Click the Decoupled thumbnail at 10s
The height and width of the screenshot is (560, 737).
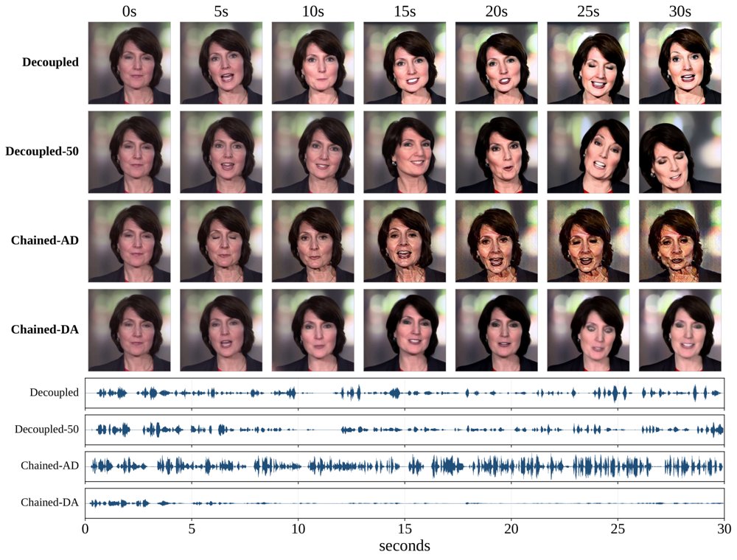(x=312, y=63)
